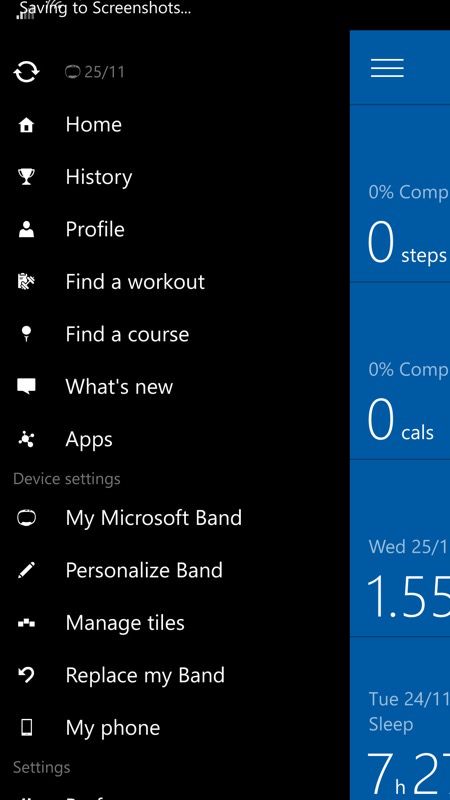This screenshot has width=450, height=800.
Task: Click the What's new speech bubble icon
Action: click(x=26, y=386)
